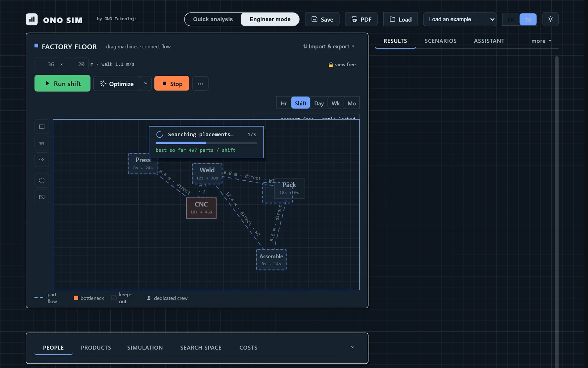Expand the Optimize options arrow
588x368 pixels.
146,84
